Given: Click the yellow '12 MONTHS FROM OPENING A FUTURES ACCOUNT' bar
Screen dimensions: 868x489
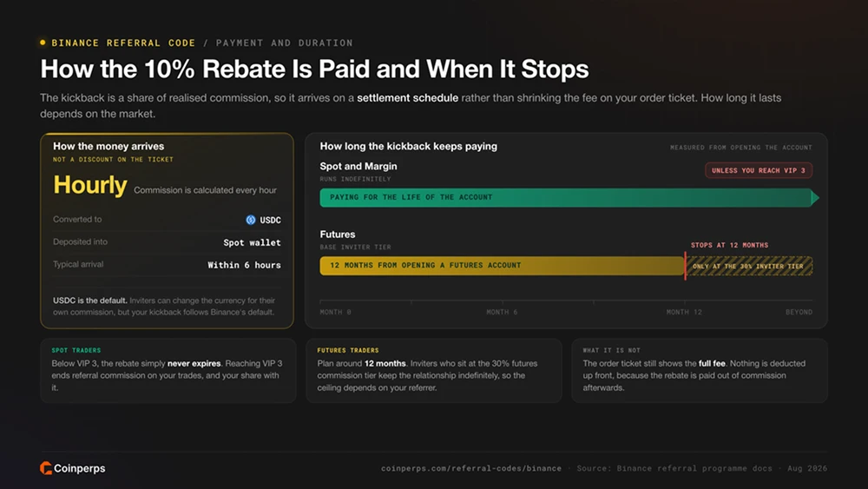Looking at the screenshot, I should (502, 266).
